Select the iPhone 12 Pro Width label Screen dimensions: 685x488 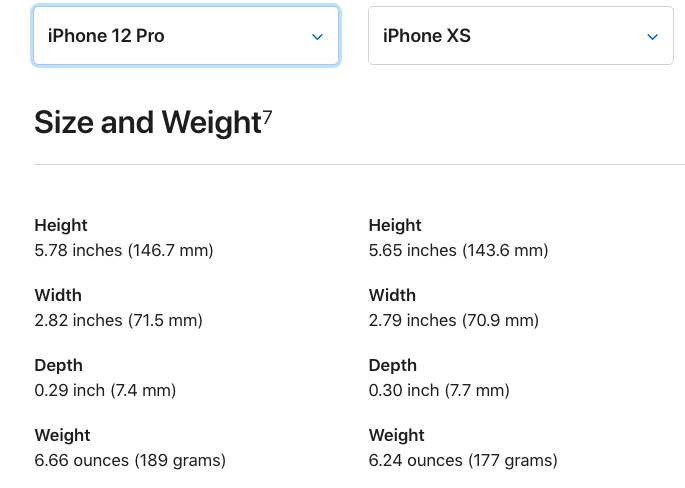(58, 295)
